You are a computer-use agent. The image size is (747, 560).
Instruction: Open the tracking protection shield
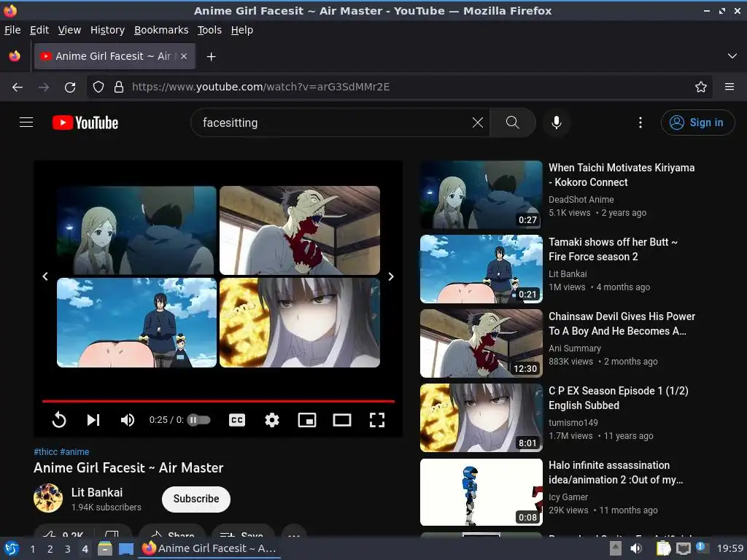pyautogui.click(x=98, y=87)
